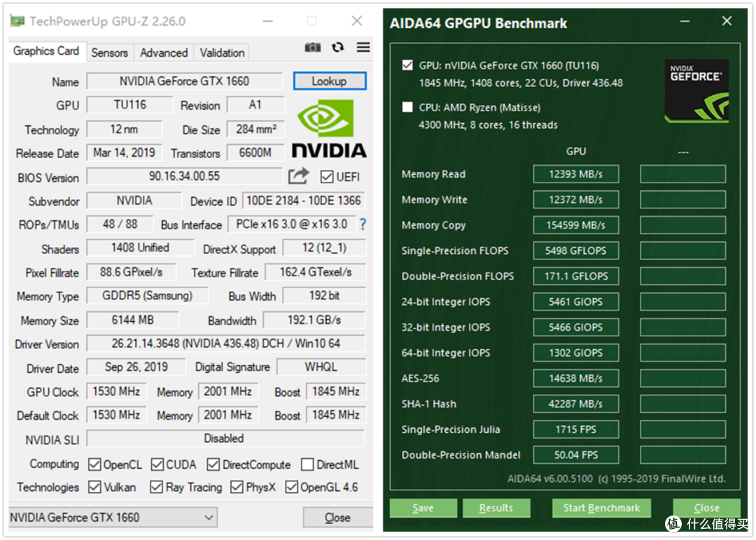Open the GPU-Z hamburger menu
The image size is (756, 540).
(363, 47)
